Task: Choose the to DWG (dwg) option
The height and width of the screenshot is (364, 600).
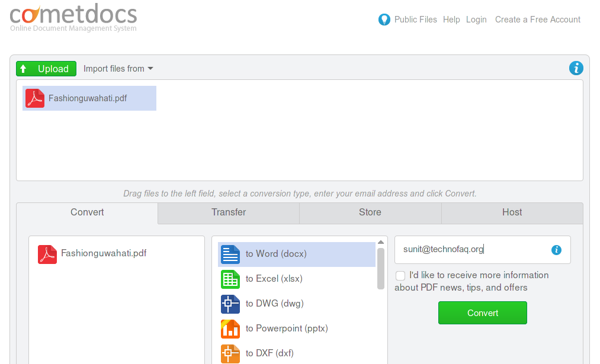Action: tap(297, 304)
